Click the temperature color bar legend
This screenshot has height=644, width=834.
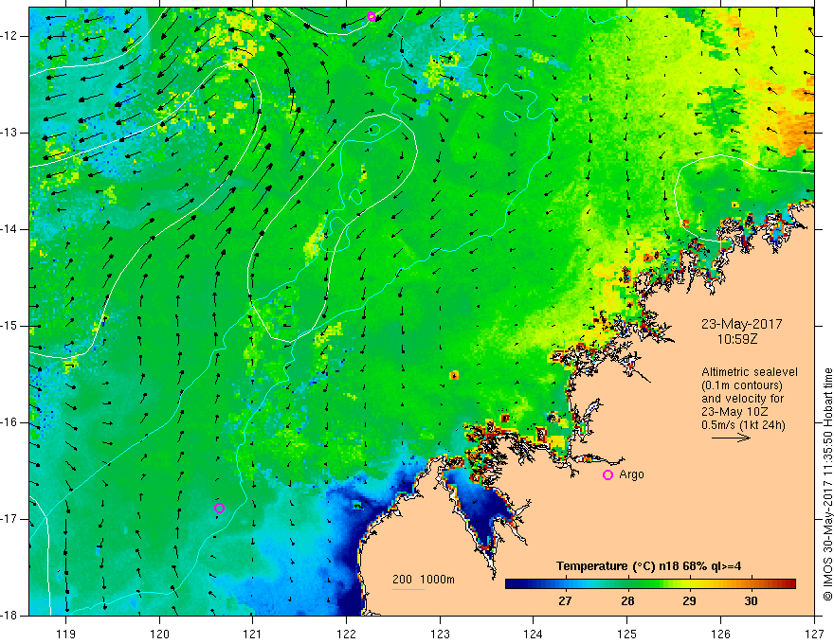[650, 584]
